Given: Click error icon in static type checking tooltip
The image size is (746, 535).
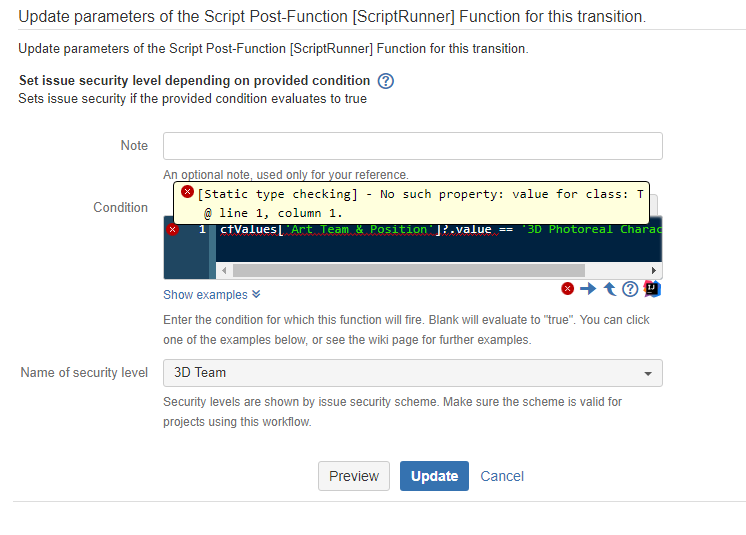Looking at the screenshot, I should 187,192.
